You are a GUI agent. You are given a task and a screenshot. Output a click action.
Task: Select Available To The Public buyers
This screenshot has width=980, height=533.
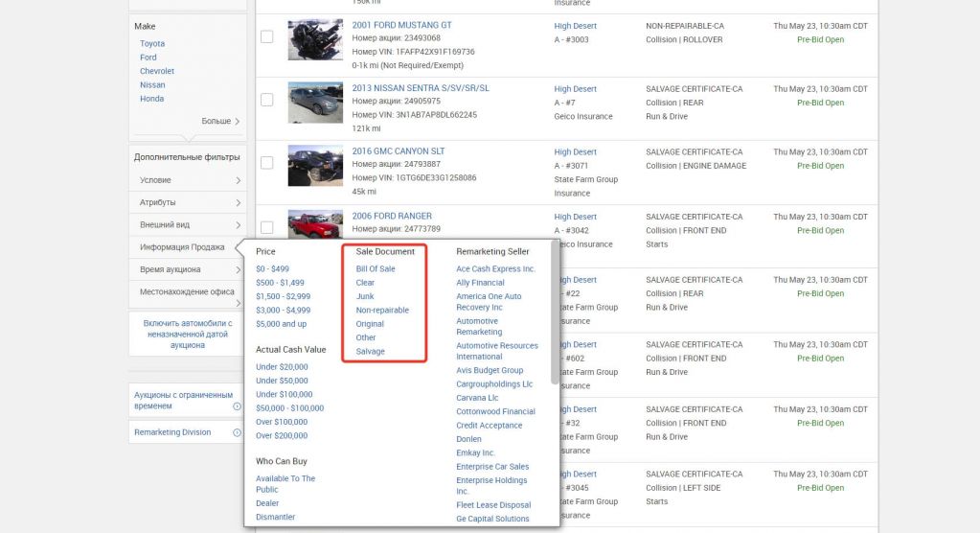coord(285,484)
